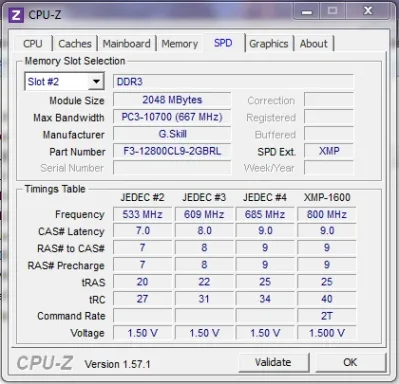
Task: Click the XMP SPD Ext. value
Action: coord(329,151)
